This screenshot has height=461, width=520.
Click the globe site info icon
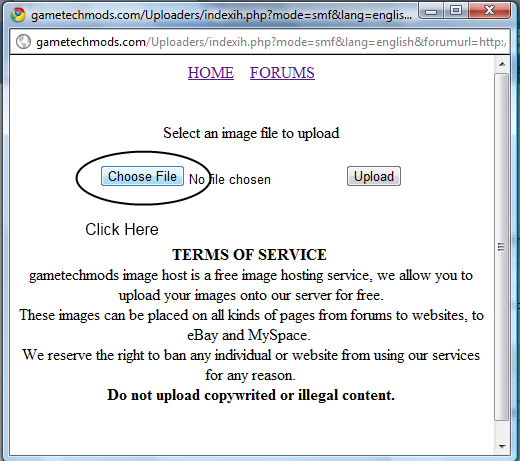pyautogui.click(x=23, y=42)
